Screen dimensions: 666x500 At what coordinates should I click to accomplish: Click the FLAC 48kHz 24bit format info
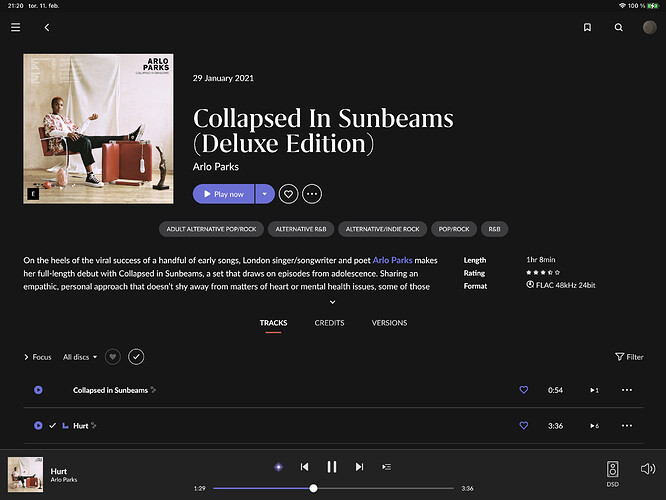(x=561, y=285)
